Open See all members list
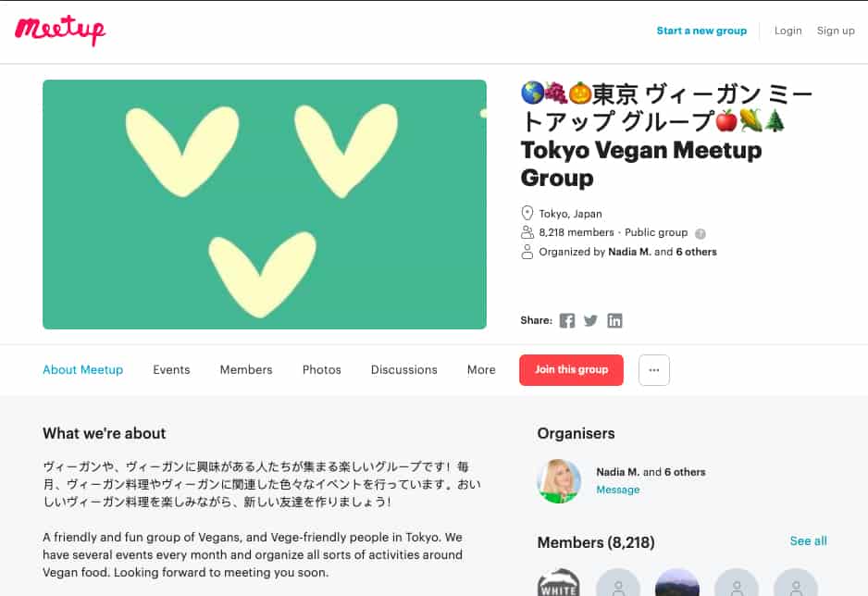 click(x=808, y=540)
